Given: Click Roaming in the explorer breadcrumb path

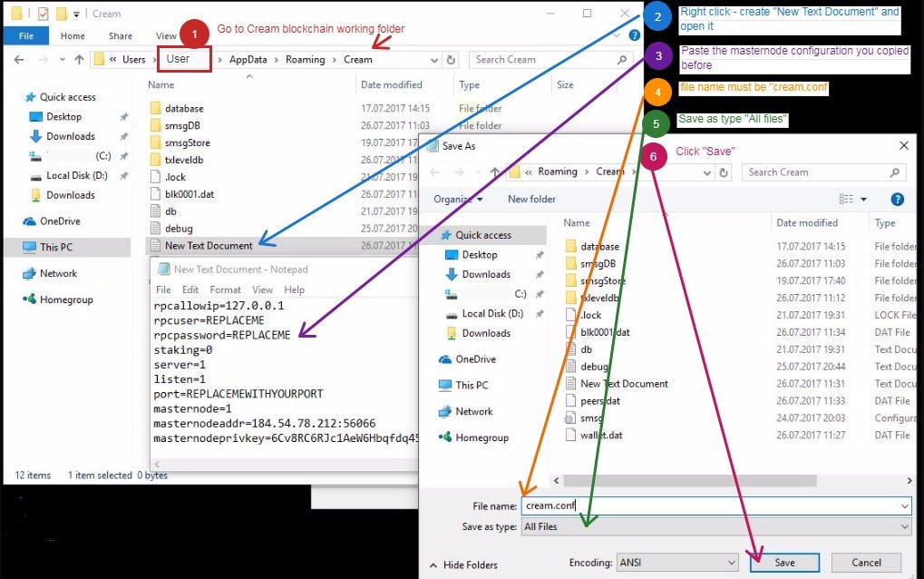Looking at the screenshot, I should click(306, 60).
